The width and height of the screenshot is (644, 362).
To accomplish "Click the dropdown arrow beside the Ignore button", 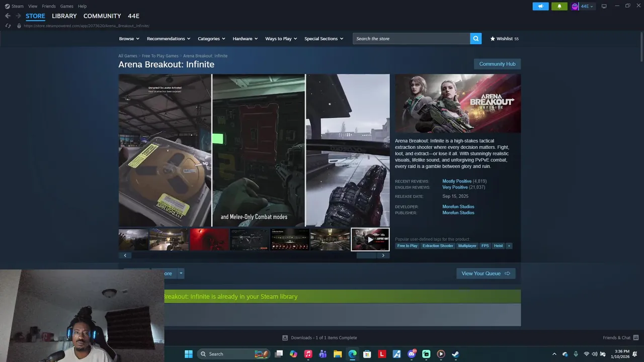I will coord(181,274).
